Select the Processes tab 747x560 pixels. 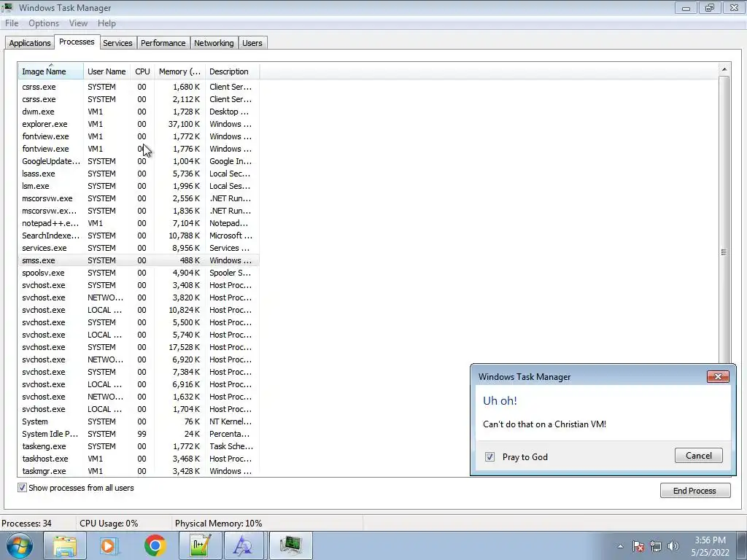coord(77,42)
